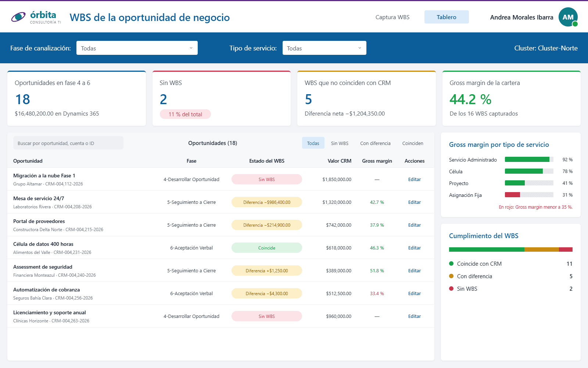Click the Valor CRM column header
Image resolution: width=588 pixels, height=368 pixels.
[340, 161]
